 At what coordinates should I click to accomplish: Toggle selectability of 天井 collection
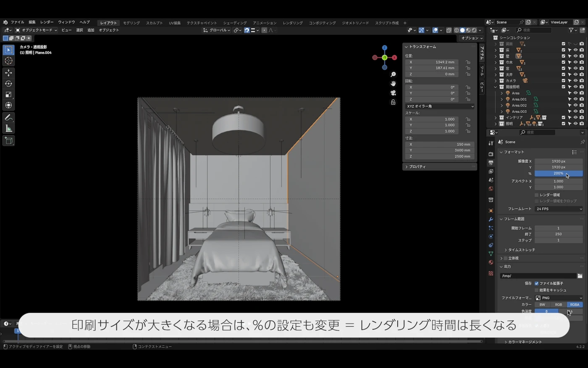570,74
